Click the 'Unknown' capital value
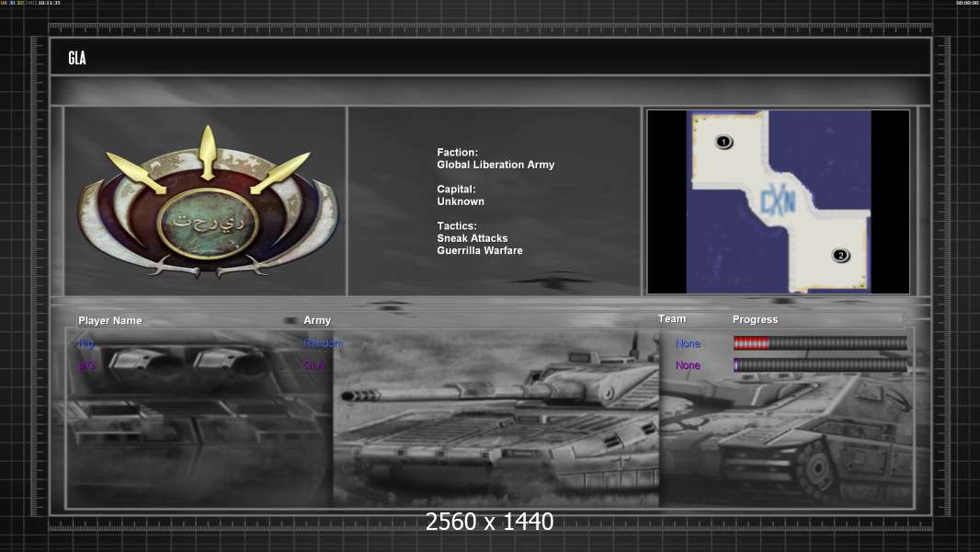Viewport: 980px width, 552px height. click(461, 201)
